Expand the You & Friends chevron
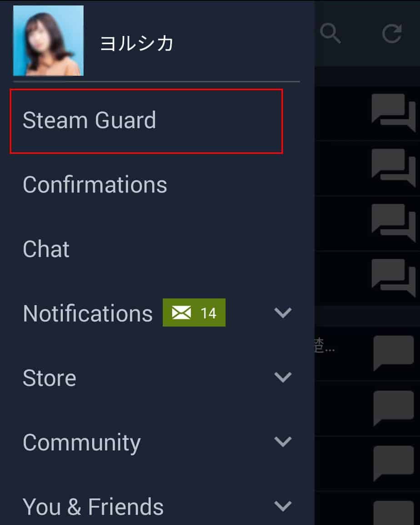Image resolution: width=420 pixels, height=525 pixels. point(283,506)
